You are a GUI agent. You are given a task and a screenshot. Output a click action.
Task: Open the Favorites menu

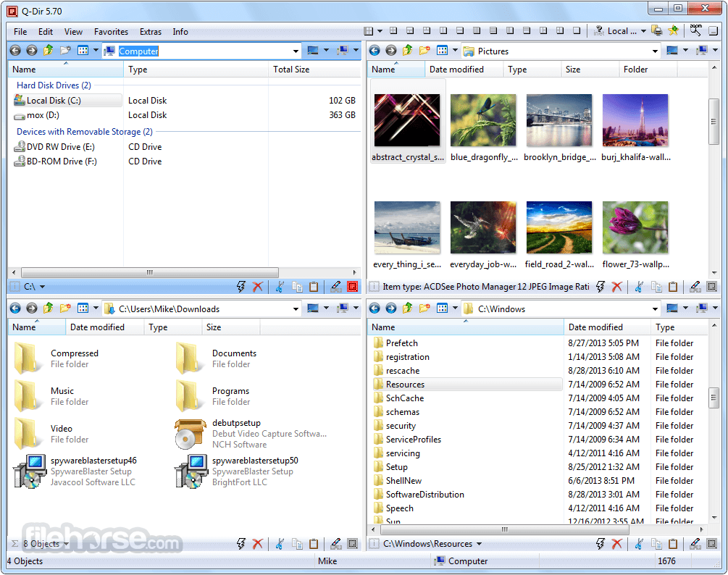tap(111, 32)
